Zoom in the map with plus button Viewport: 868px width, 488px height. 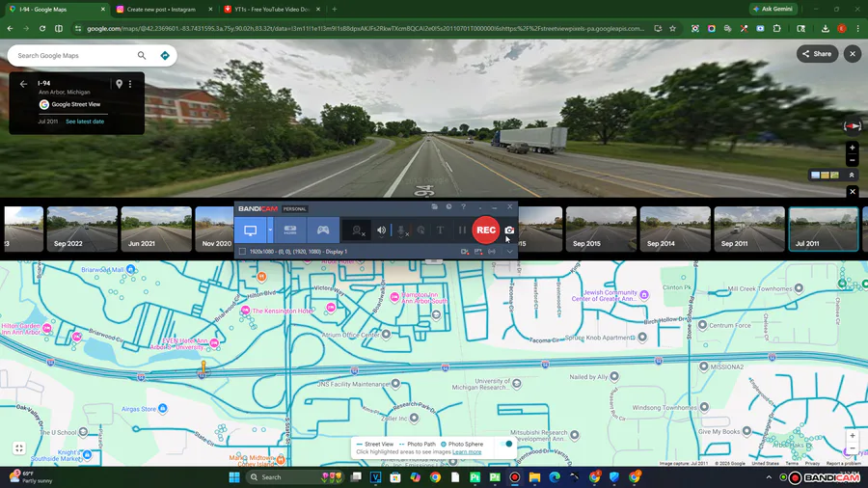click(853, 436)
